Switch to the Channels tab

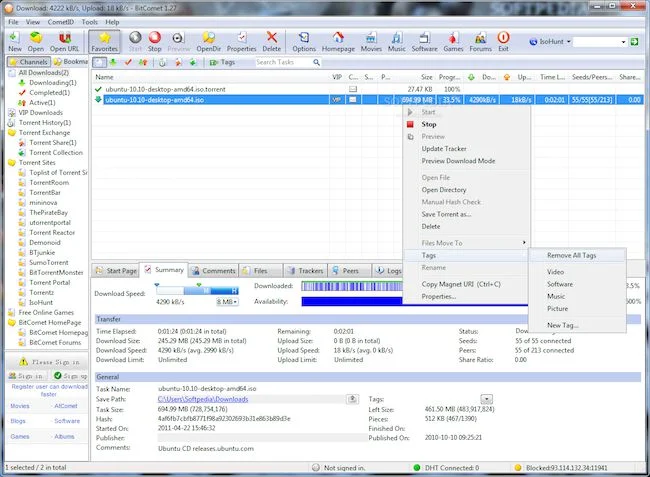tap(29, 62)
